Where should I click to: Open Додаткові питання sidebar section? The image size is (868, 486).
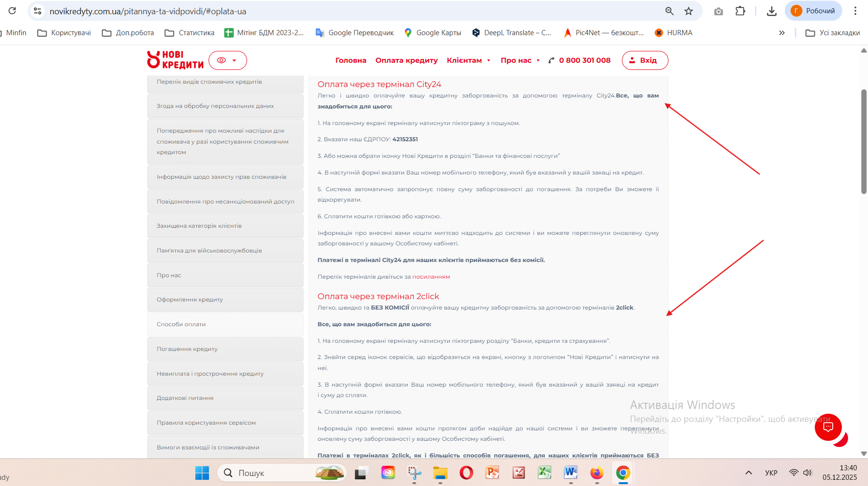pos(225,398)
